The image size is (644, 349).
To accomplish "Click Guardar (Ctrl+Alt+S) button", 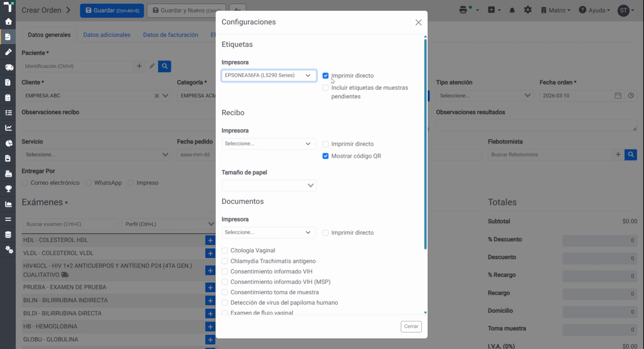I will 112,10.
